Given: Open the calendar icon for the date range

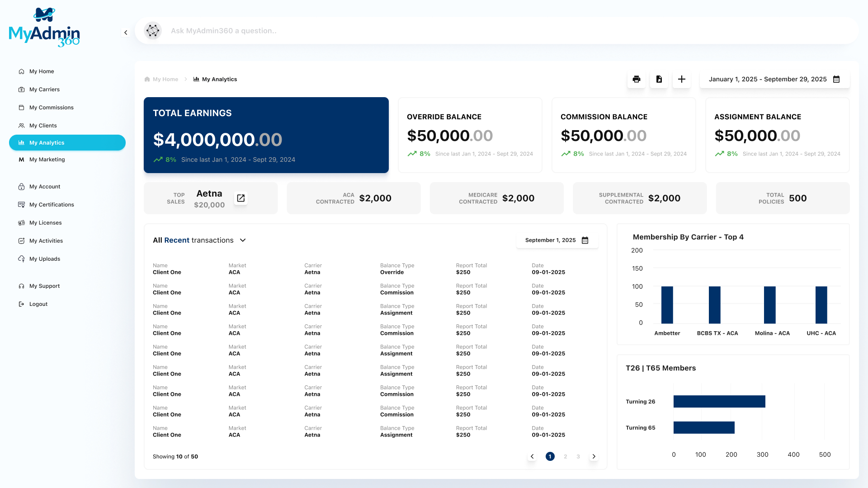Looking at the screenshot, I should (836, 79).
